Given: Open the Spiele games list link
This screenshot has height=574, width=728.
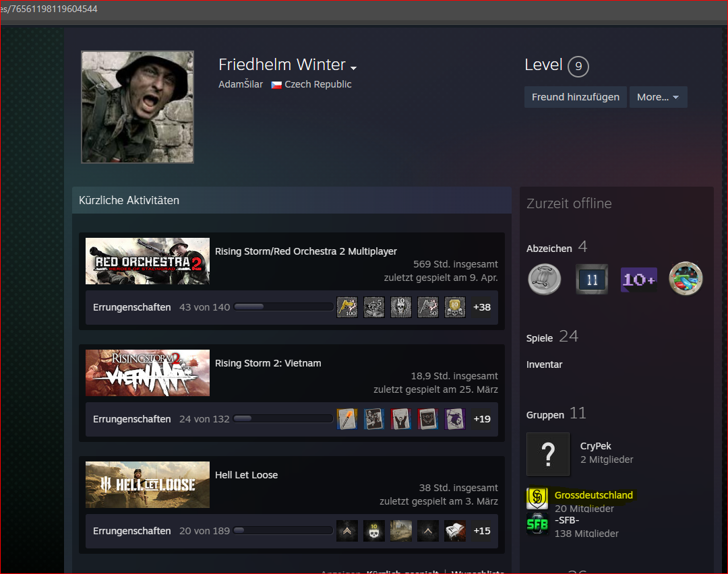Looking at the screenshot, I should tap(539, 338).
